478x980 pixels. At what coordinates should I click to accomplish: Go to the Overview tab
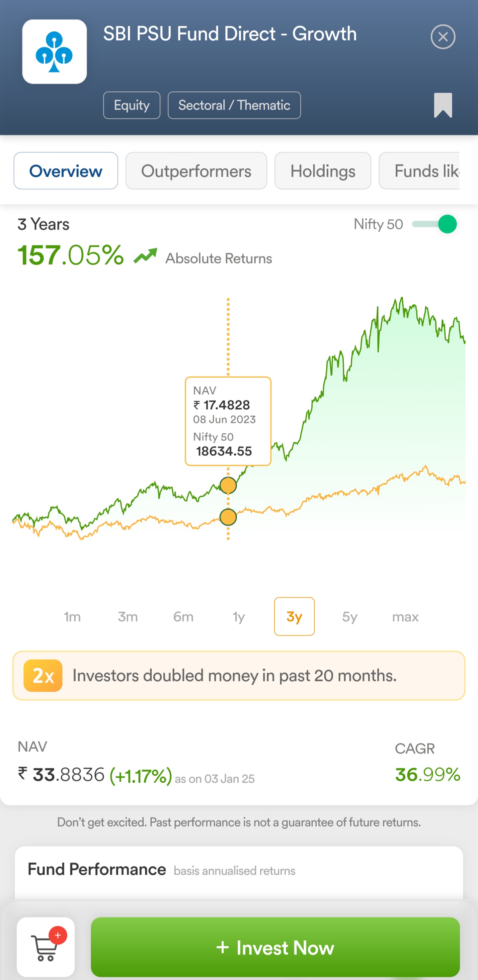(x=66, y=171)
